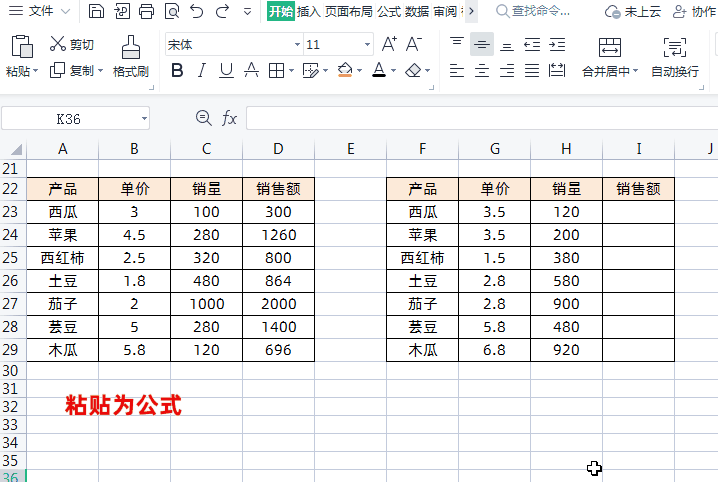Activate the 格式刷 format painter
Viewport: 718px width, 482px height.
(131, 57)
